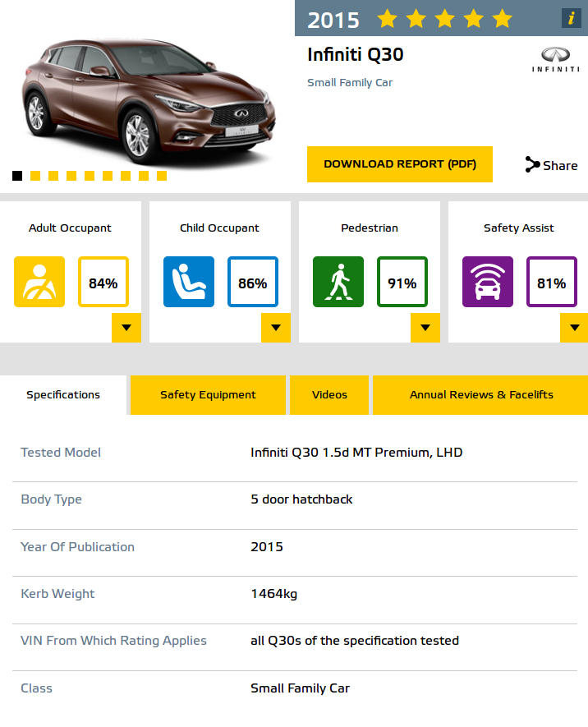588x727 pixels.
Task: Click the fifth yellow rating star
Action: point(503,19)
